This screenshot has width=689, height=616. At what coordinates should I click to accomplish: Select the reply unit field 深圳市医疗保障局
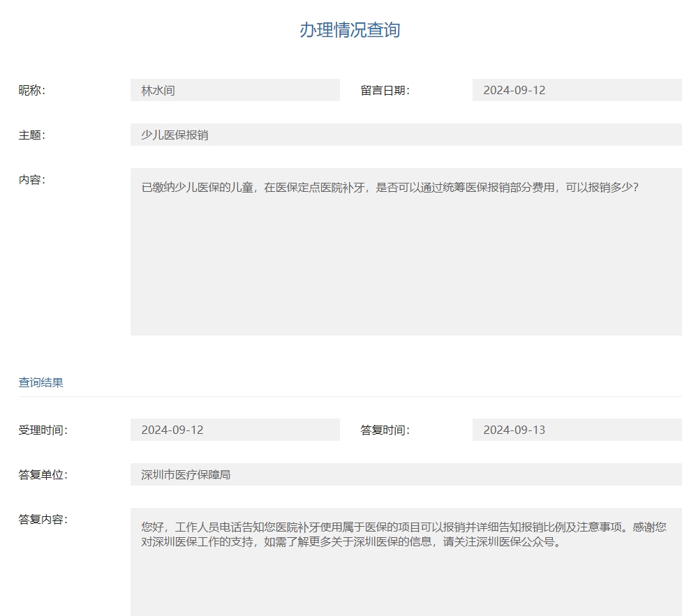[406, 474]
